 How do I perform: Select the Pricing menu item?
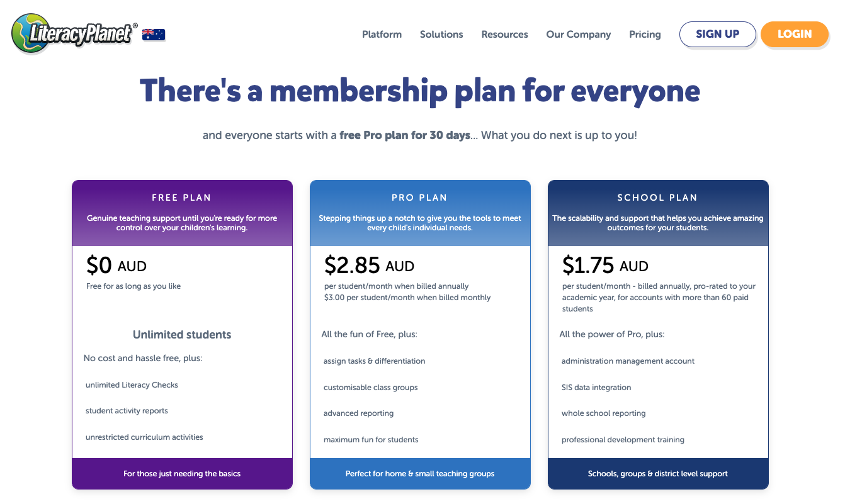pos(645,35)
